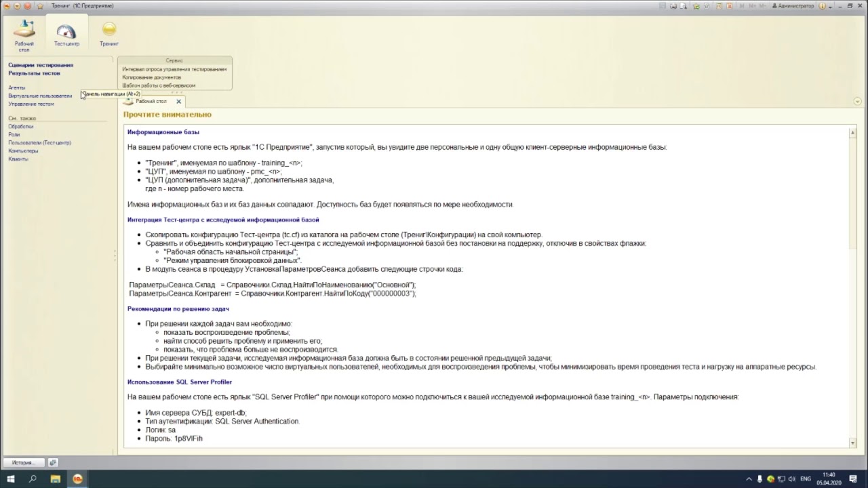Expand the round arrow at tab bar right
The image size is (868, 488).
coord(857,101)
